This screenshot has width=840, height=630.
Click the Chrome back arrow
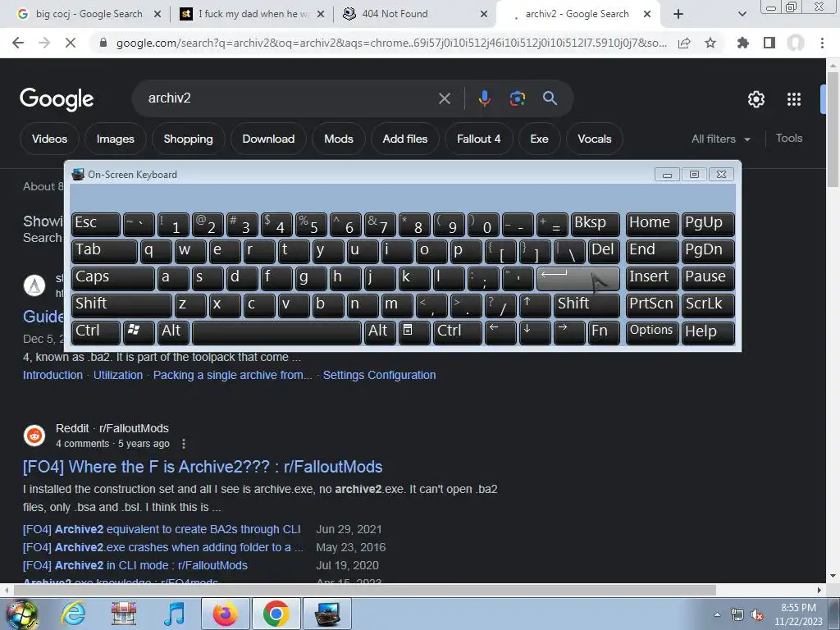(18, 43)
